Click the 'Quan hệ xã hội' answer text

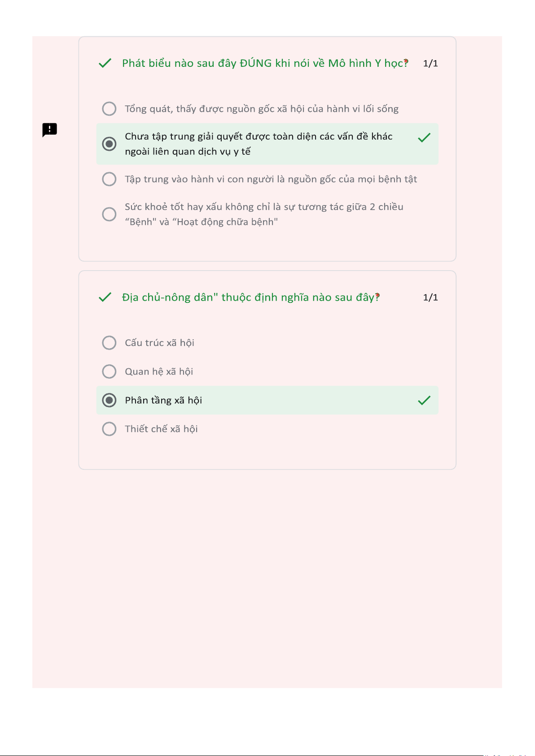coord(159,371)
